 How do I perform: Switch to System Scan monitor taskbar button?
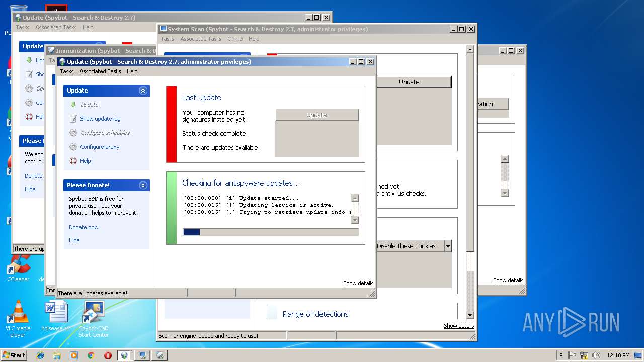142,355
